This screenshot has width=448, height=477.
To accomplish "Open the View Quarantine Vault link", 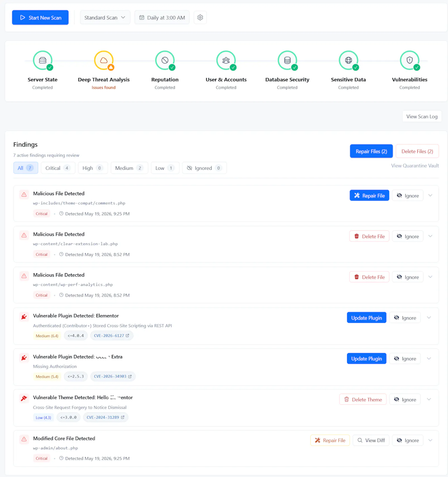I will point(415,166).
